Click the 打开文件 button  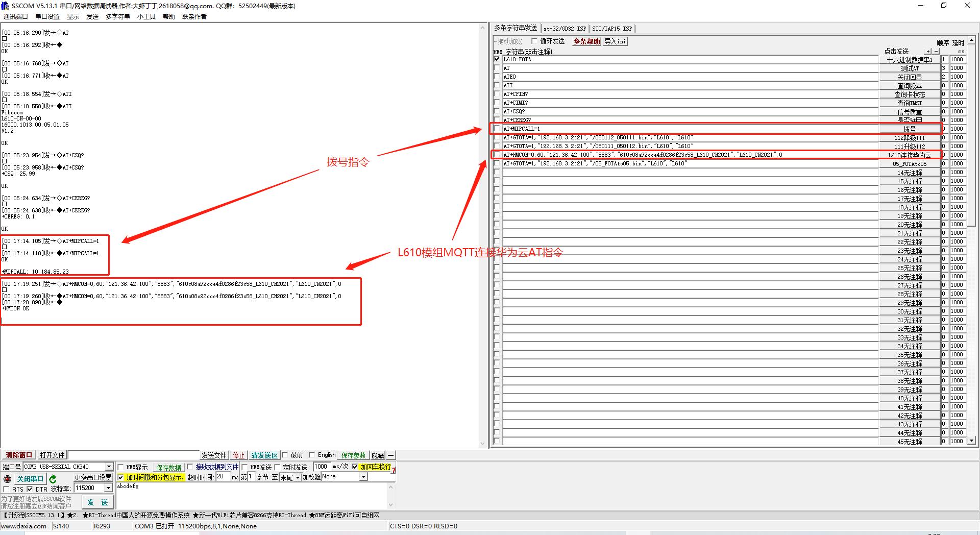coord(52,455)
